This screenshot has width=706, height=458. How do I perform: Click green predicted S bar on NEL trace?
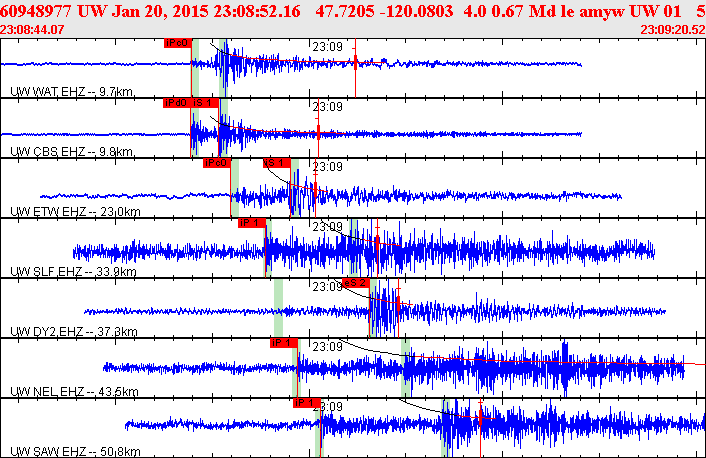click(406, 367)
